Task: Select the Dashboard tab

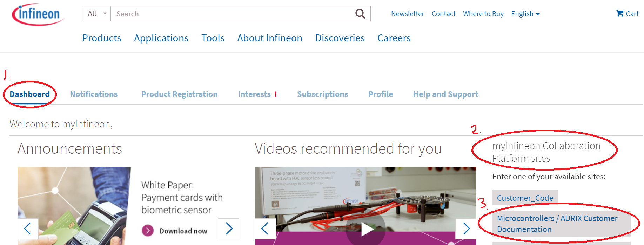Action: (29, 94)
